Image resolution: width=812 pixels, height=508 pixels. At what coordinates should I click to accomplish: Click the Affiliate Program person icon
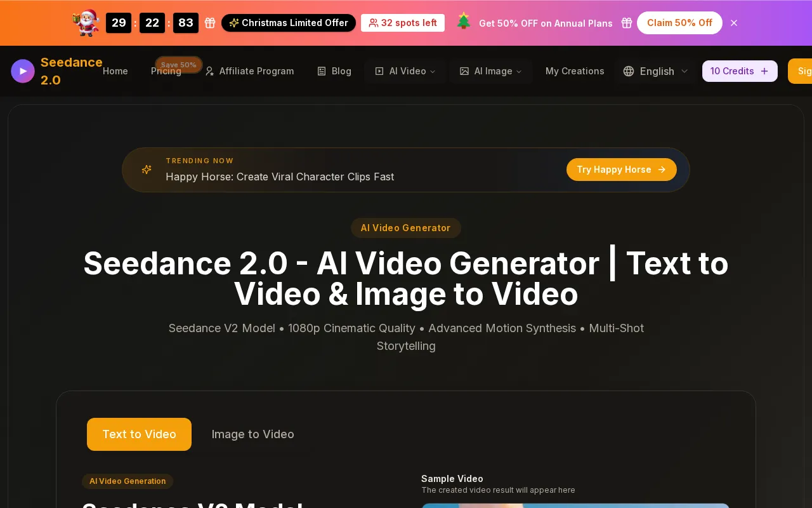click(x=209, y=71)
